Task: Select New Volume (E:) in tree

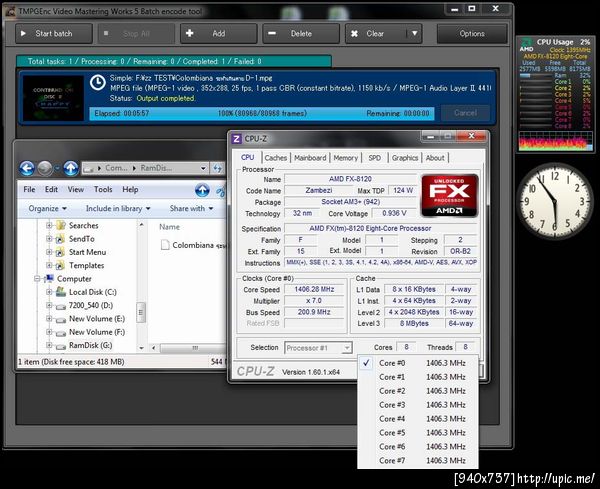Action: pyautogui.click(x=97, y=319)
